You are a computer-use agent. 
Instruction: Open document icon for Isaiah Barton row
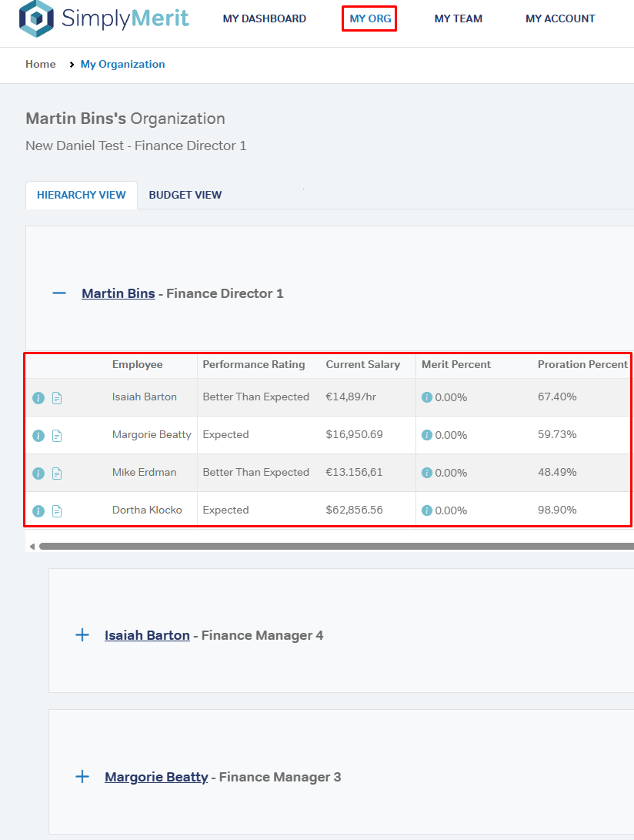(x=57, y=398)
